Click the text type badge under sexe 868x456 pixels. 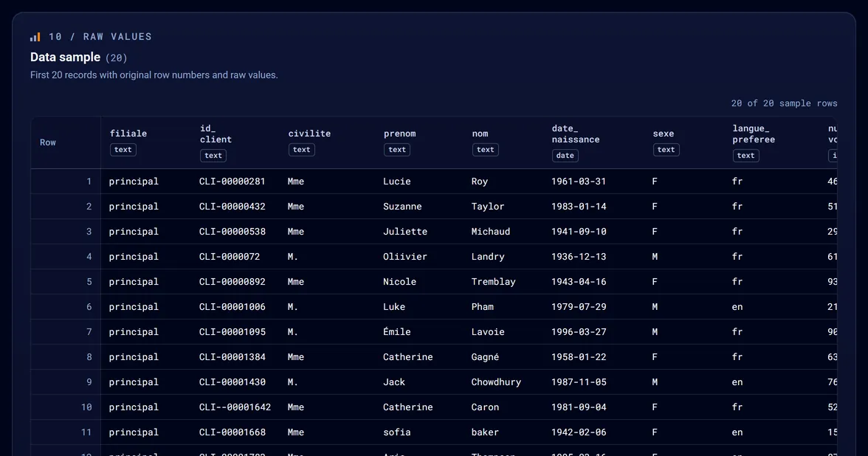[x=666, y=149]
